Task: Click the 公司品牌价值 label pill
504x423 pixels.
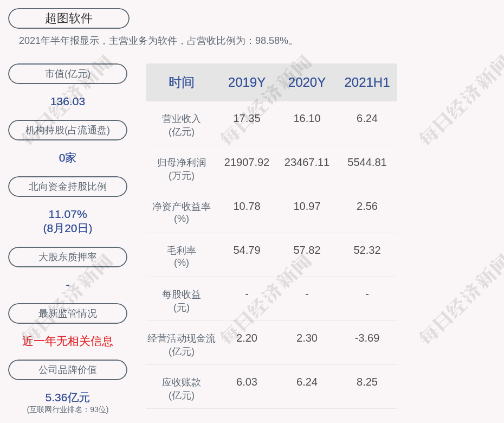Action: click(x=68, y=370)
